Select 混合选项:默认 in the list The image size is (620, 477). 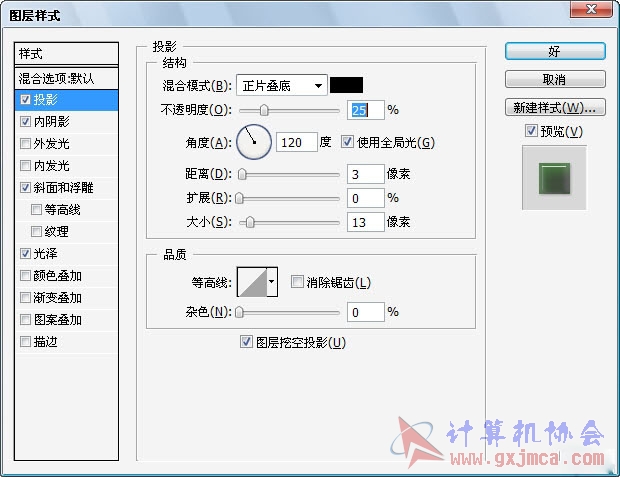66,78
